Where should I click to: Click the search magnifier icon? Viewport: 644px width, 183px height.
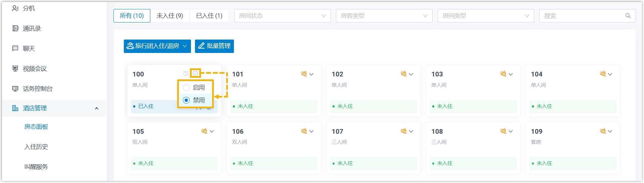(628, 16)
